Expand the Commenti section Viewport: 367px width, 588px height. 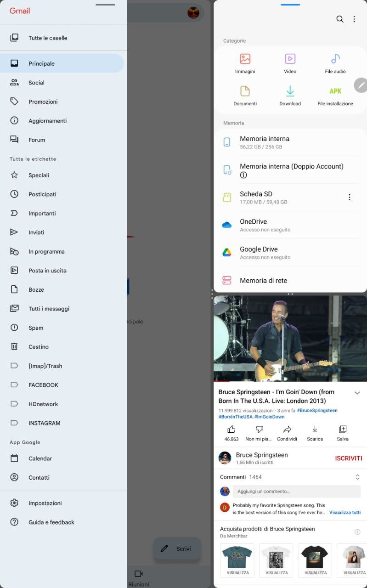pyautogui.click(x=357, y=477)
